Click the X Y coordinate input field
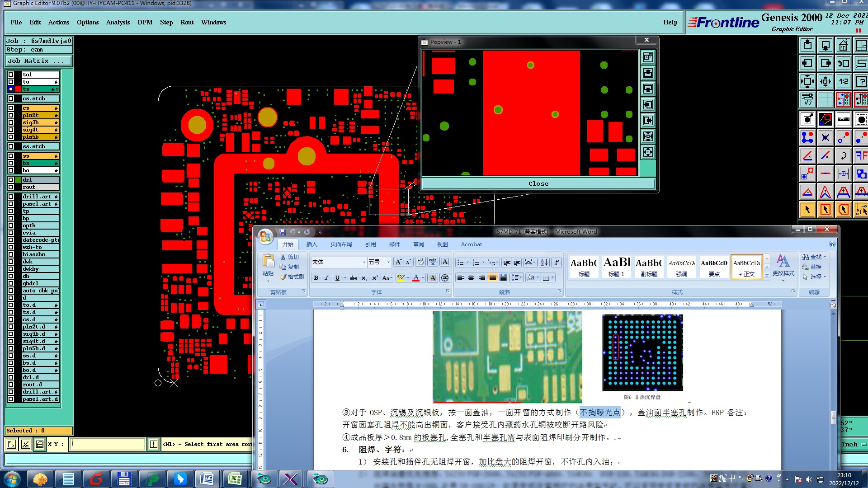Image resolution: width=868 pixels, height=488 pixels. tap(108, 444)
